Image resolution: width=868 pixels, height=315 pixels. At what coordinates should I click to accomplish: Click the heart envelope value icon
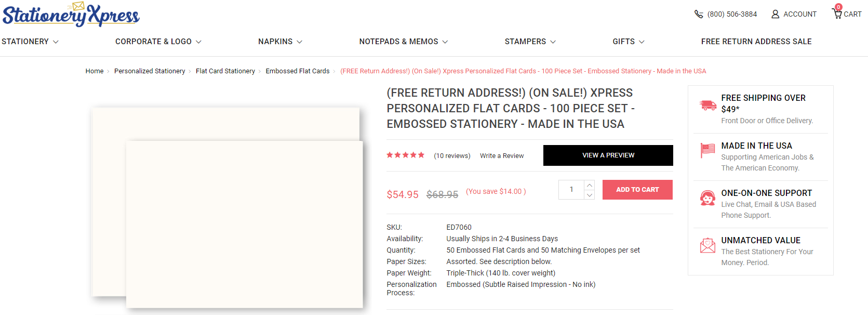click(707, 245)
